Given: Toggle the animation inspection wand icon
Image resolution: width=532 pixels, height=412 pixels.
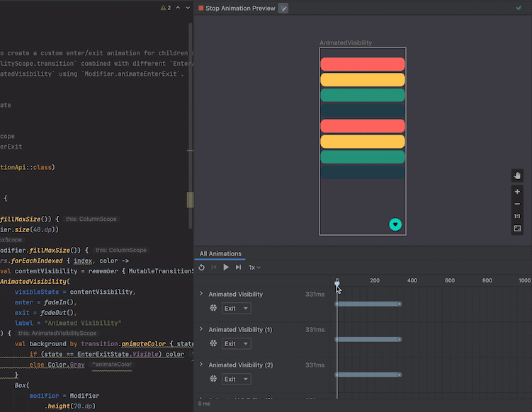Looking at the screenshot, I should click(x=283, y=8).
